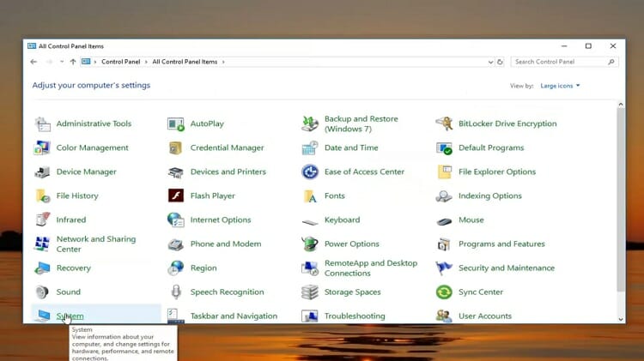
Task: Open the Troubleshooting icon
Action: point(310,316)
